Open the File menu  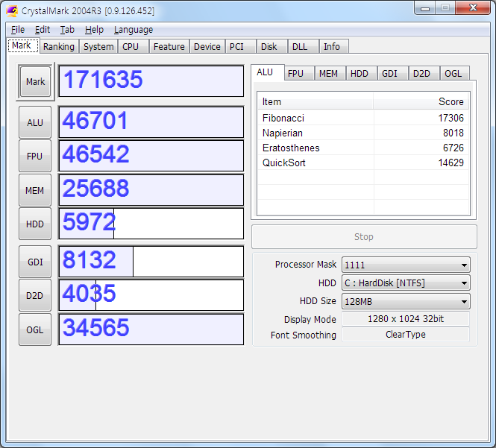pos(18,30)
